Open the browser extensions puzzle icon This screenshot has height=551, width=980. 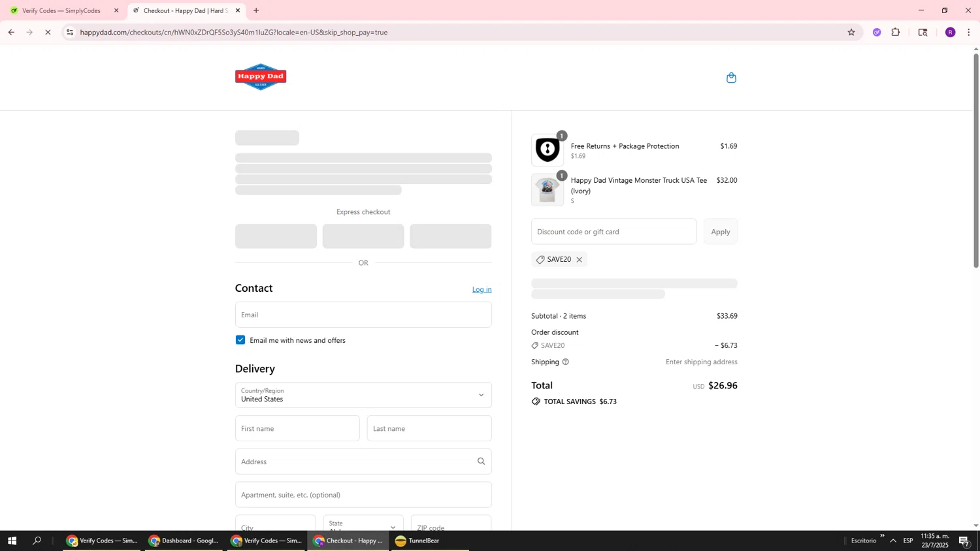click(896, 32)
